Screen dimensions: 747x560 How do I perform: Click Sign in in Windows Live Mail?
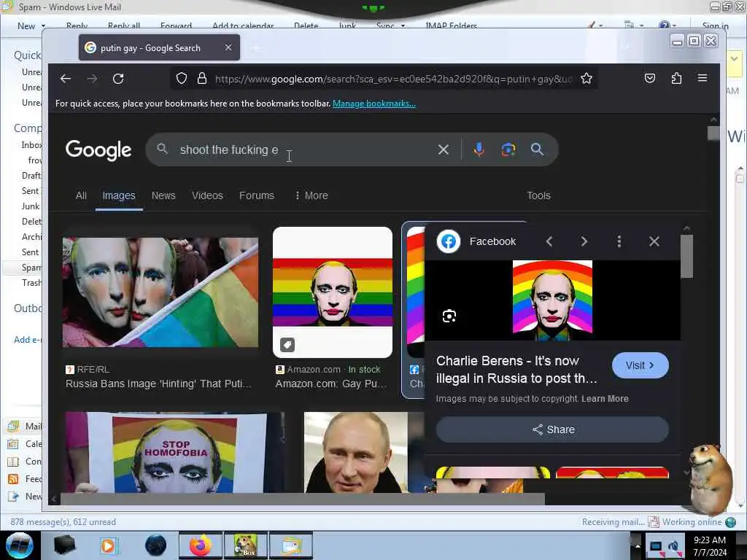pos(715,26)
